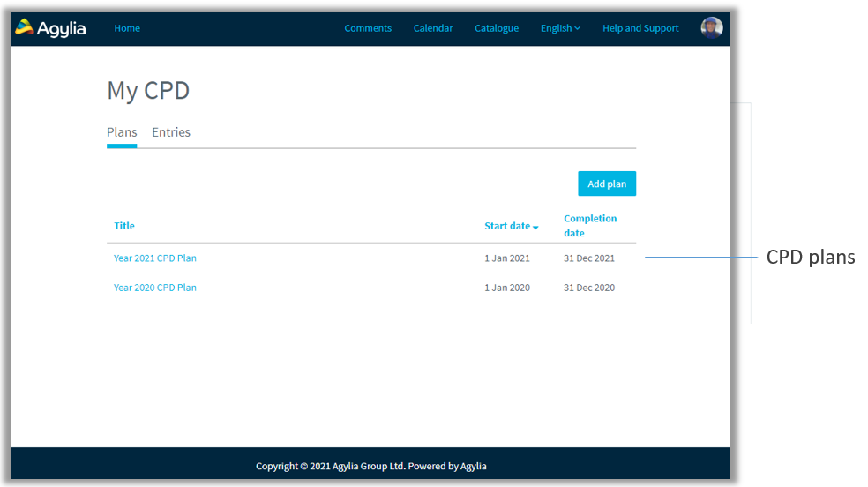
Task: Open the Calendar page
Action: click(433, 28)
